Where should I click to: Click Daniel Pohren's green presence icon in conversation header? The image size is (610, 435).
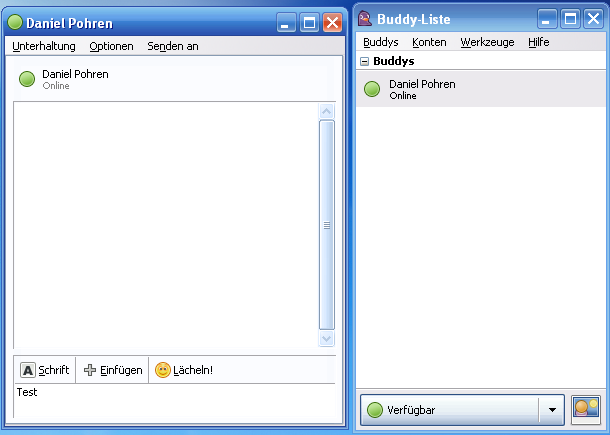tap(27, 79)
